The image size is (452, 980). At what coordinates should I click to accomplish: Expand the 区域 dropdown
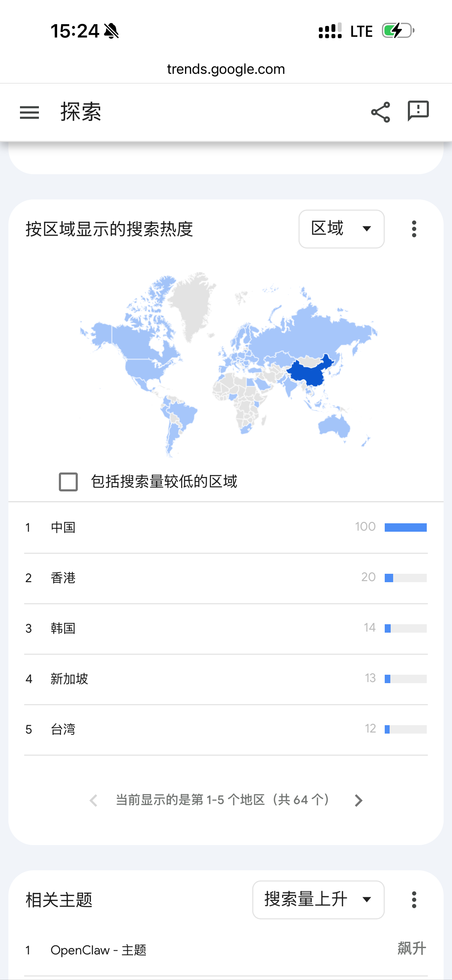341,229
